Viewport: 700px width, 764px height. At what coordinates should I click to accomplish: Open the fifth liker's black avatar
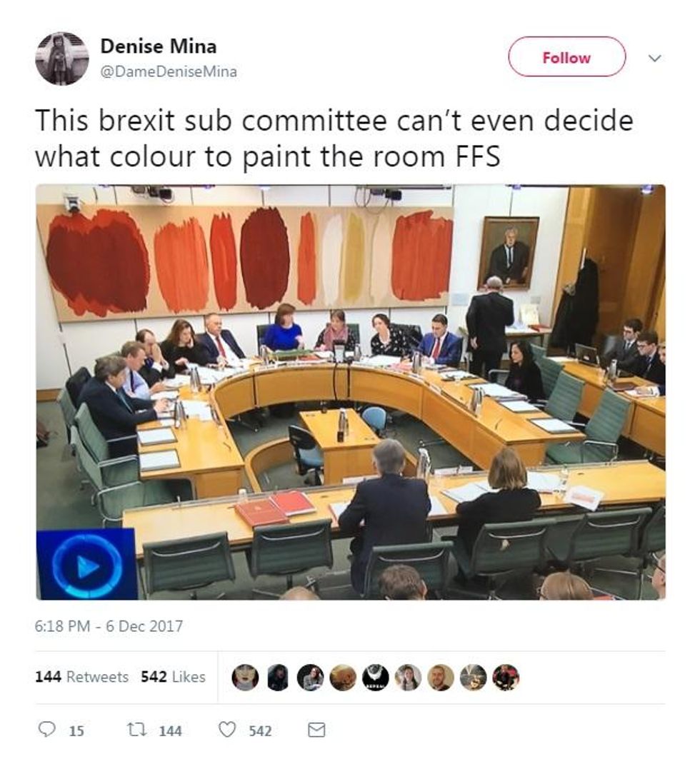tap(375, 678)
